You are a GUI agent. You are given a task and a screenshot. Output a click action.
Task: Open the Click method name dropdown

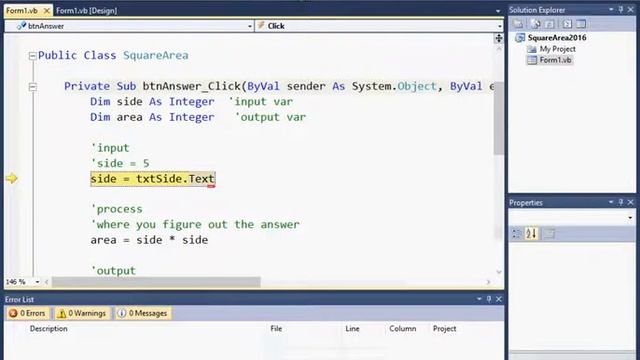tap(500, 26)
